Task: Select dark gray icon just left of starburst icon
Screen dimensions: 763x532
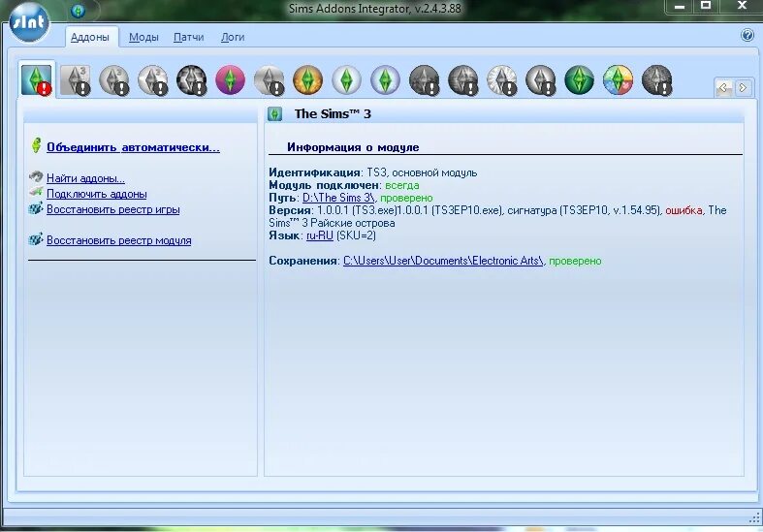Action: 462,79
